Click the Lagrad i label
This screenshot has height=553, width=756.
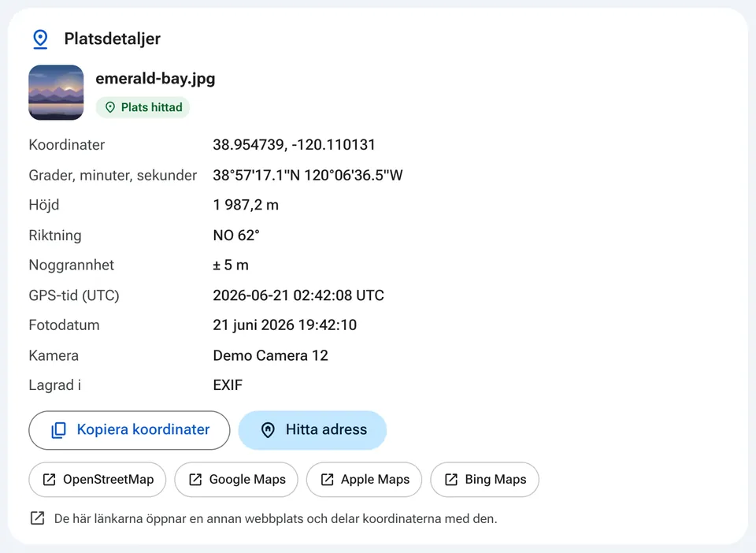54,385
